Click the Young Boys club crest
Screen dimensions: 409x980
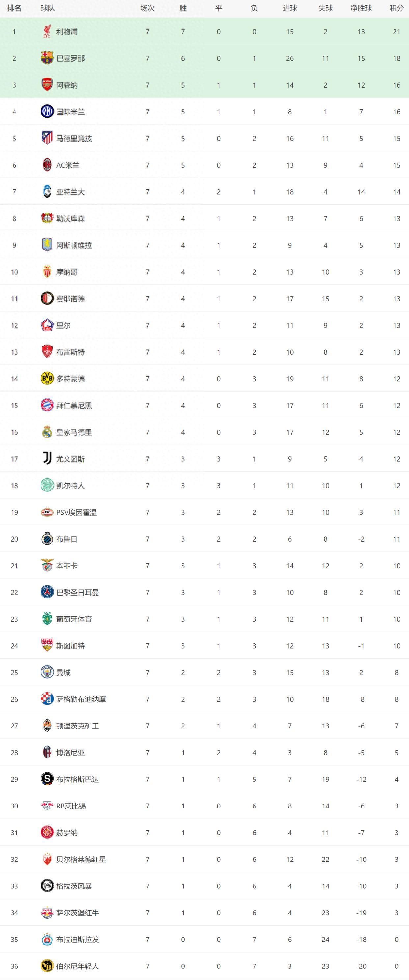click(47, 966)
